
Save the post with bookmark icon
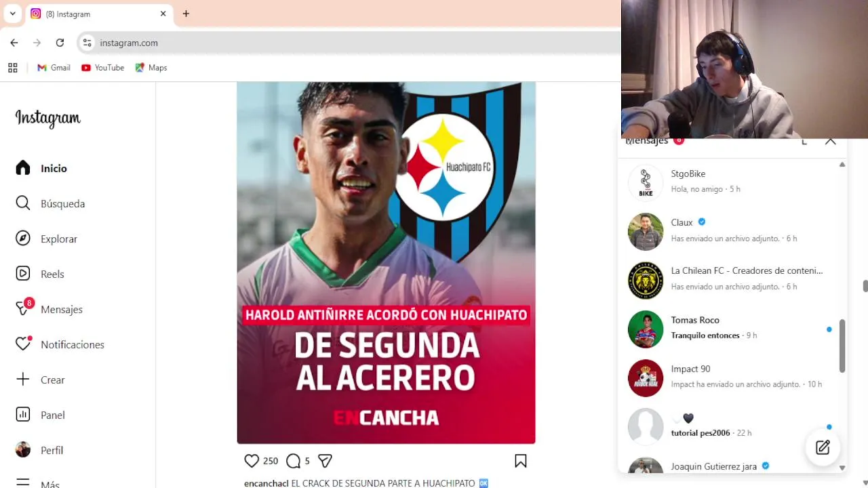(521, 461)
